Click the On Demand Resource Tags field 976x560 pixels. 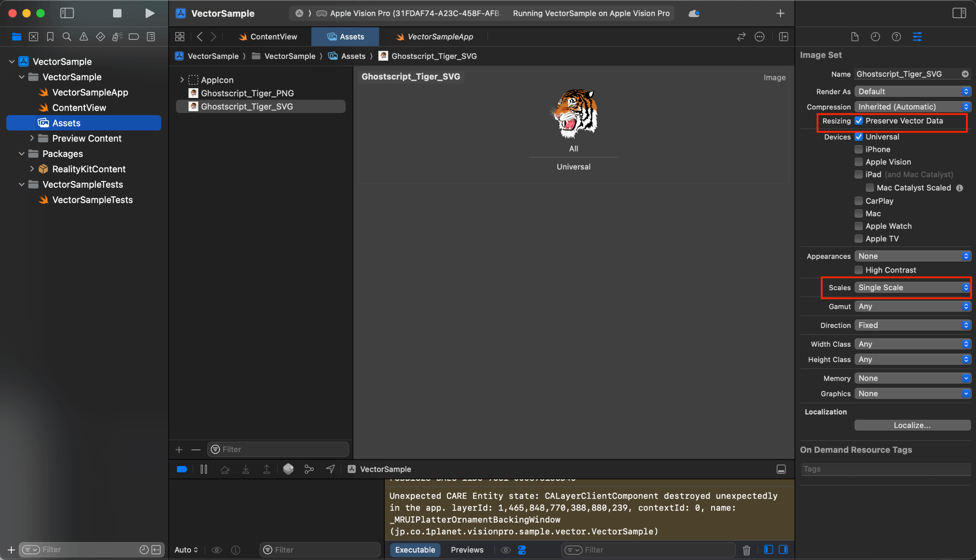(x=886, y=469)
